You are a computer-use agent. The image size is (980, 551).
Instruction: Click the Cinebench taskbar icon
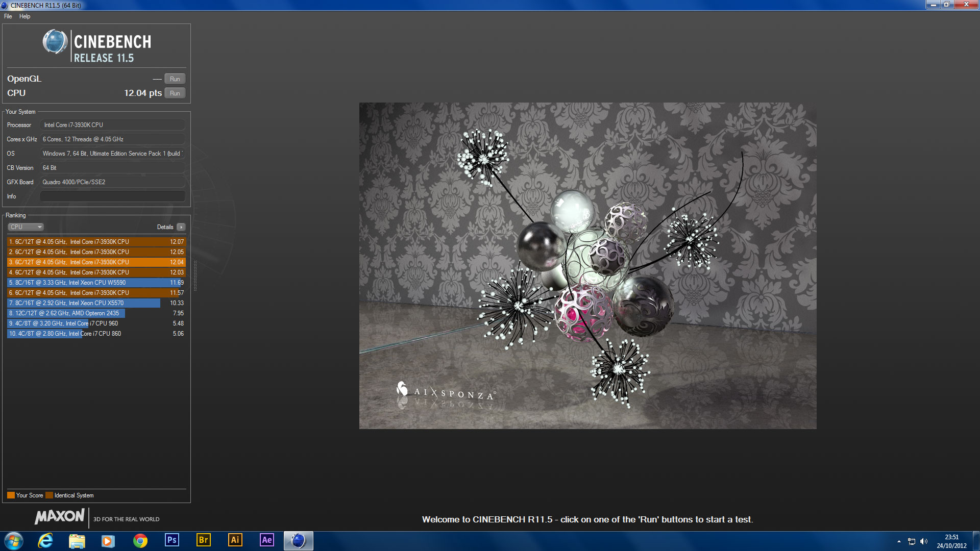point(298,540)
